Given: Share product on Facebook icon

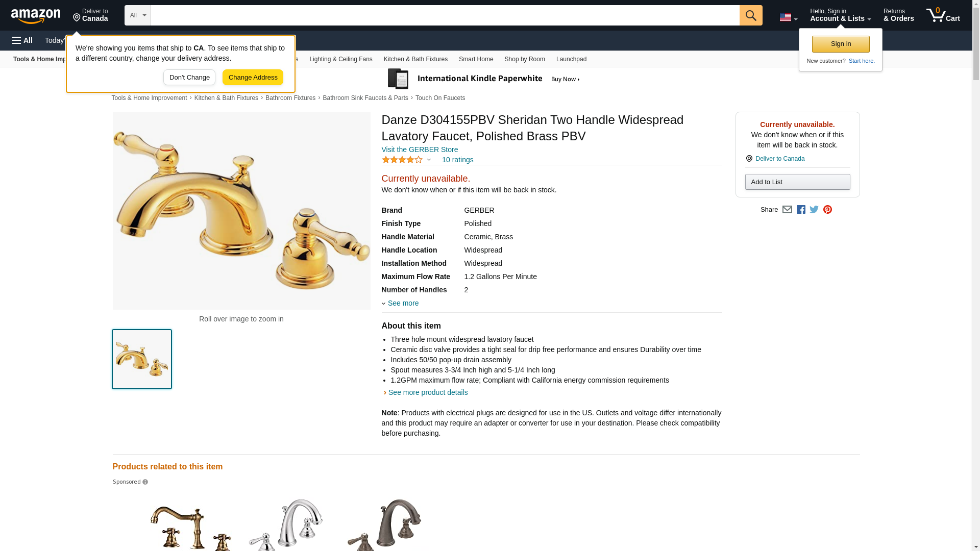Looking at the screenshot, I should [x=801, y=210].
